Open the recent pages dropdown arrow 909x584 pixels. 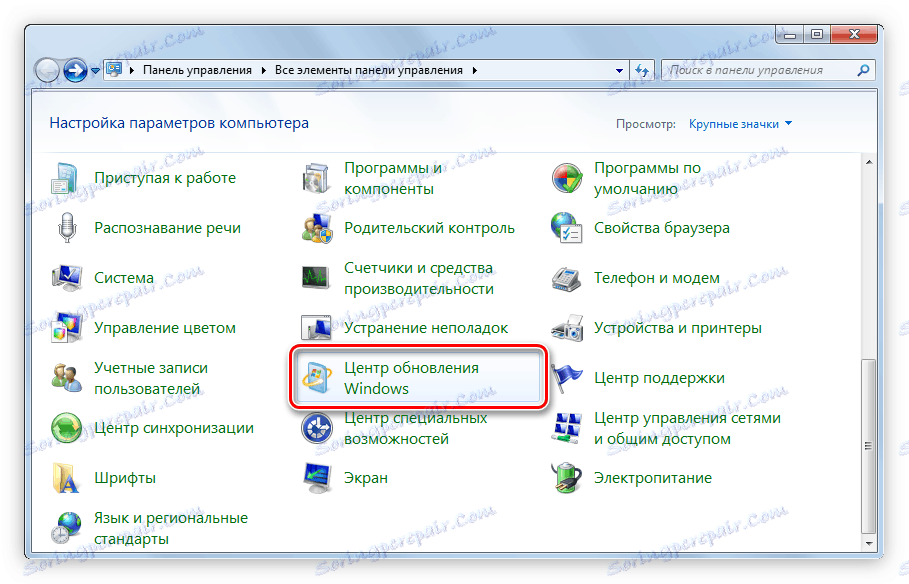click(96, 71)
